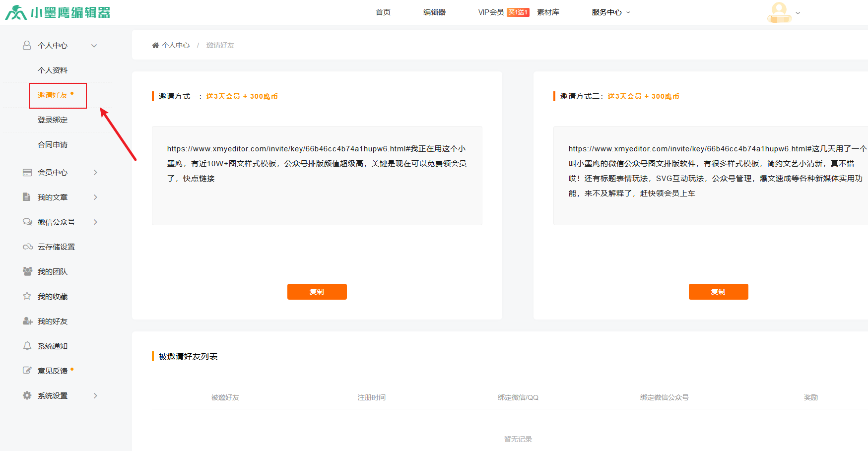This screenshot has width=868, height=451.
Task: Open 我的团队 sidebar item
Action: 53,272
